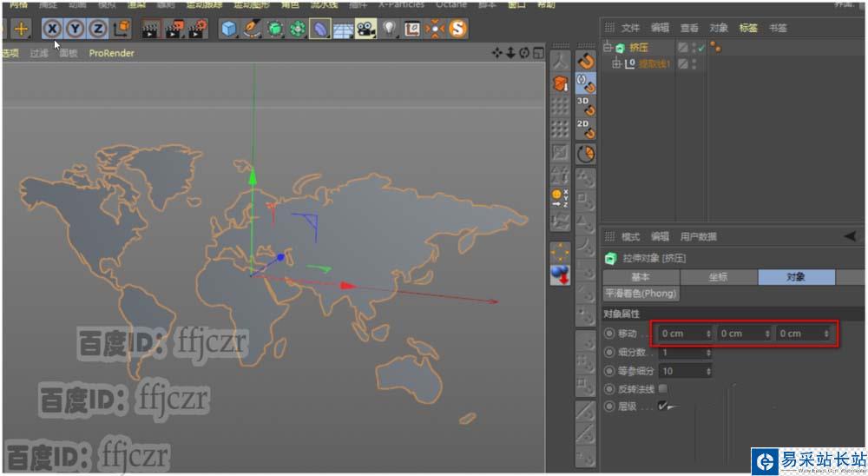Toggle the auto snapping magnet
The height and width of the screenshot is (476, 868).
(x=586, y=83)
